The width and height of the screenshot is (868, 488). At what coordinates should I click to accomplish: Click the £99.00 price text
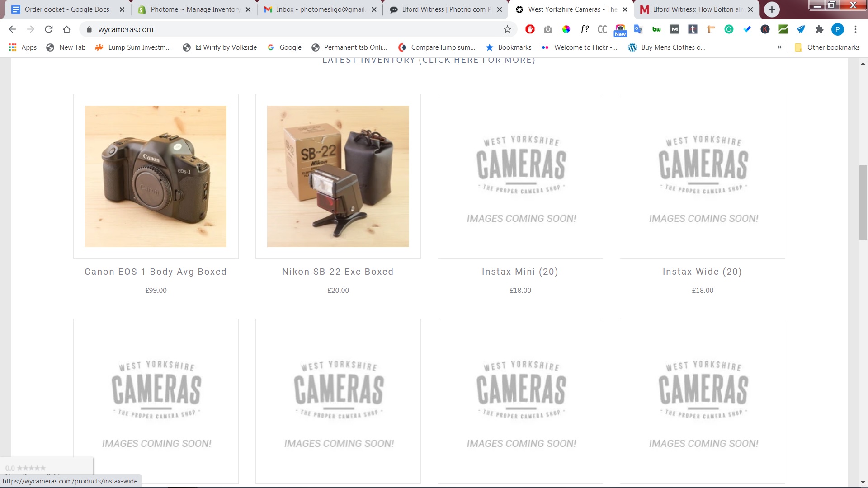[x=156, y=291]
